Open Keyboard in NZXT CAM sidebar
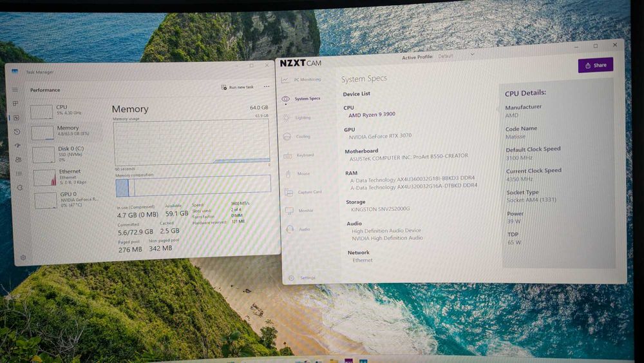Image resolution: width=644 pixels, height=363 pixels. 300,155
